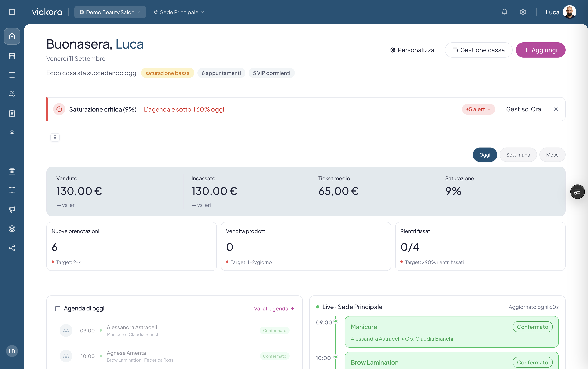588x369 pixels.
Task: Open the share network sidebar icon
Action: [x=12, y=248]
